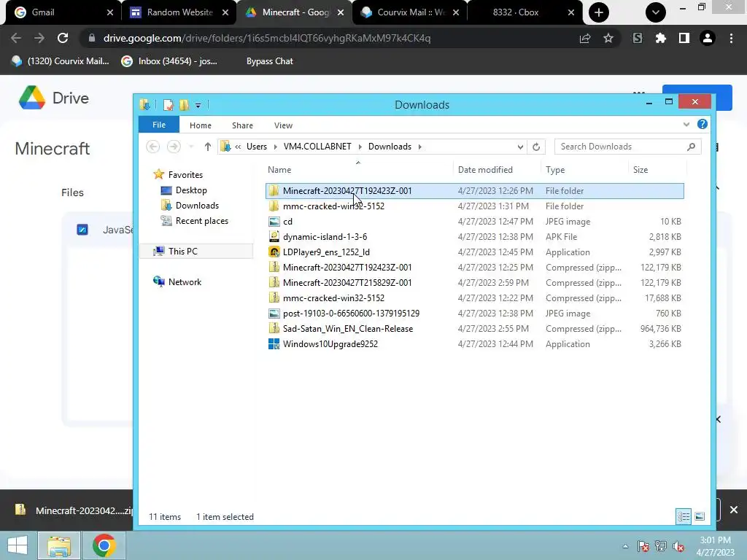Expand the Explorer ribbon chevron
Viewport: 747px width, 560px height.
coord(686,124)
